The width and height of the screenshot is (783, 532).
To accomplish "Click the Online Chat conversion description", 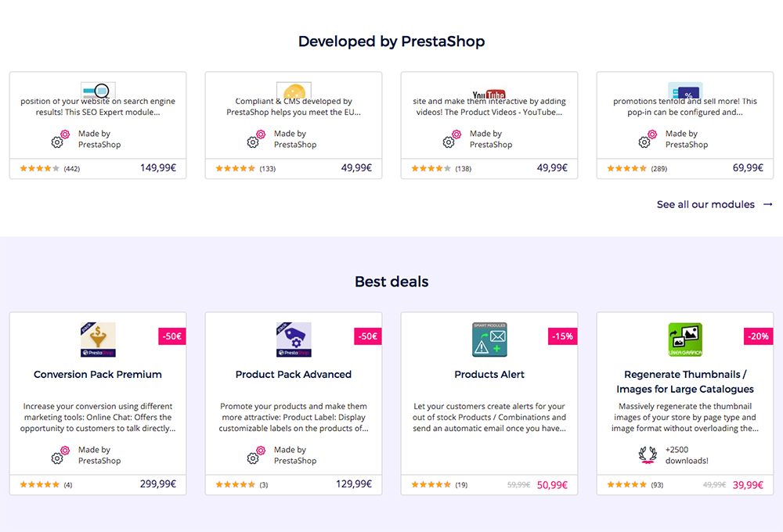I will coord(98,417).
